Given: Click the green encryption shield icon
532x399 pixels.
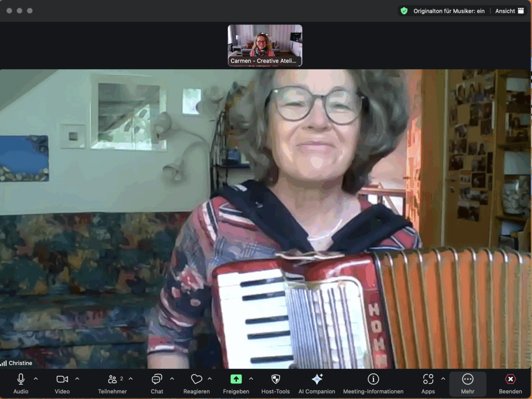Looking at the screenshot, I should (404, 11).
